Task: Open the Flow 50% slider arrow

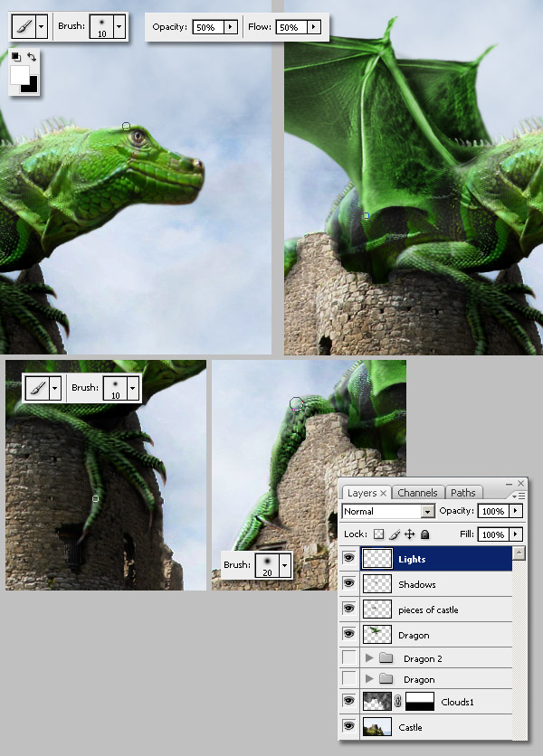Action: (314, 27)
